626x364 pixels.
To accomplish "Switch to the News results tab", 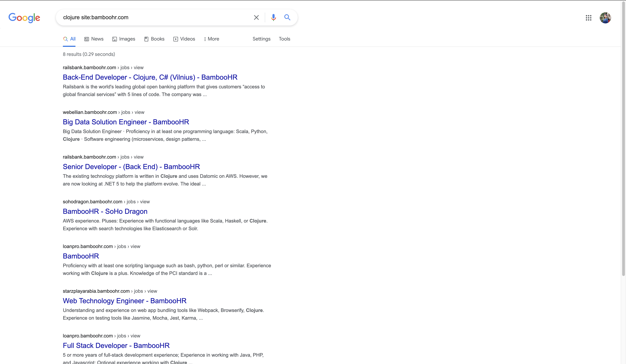I will [94, 39].
